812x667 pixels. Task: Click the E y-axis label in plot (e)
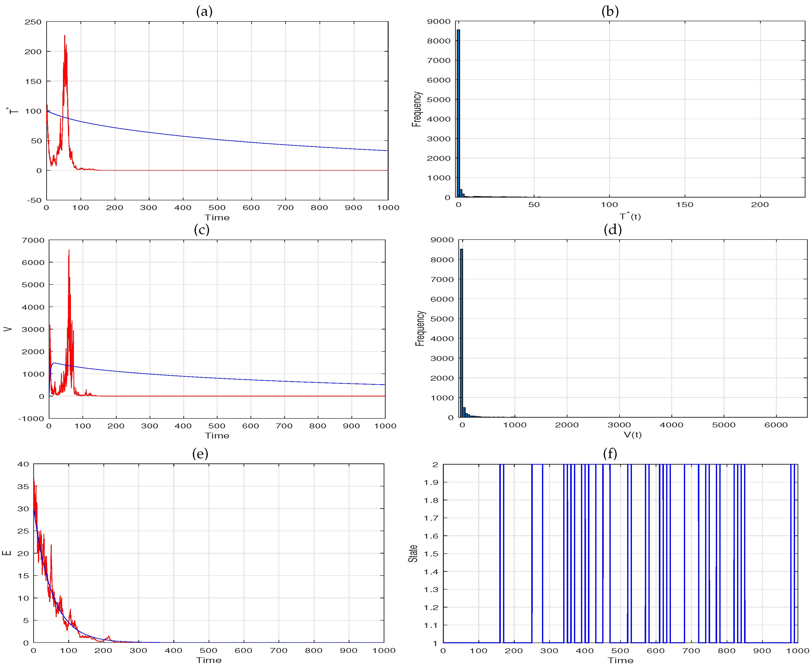6,553
